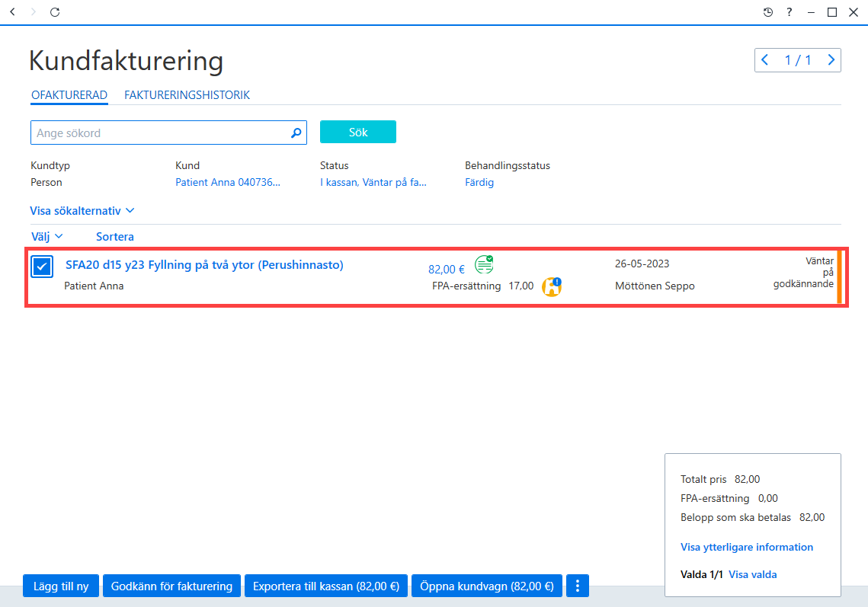This screenshot has height=607, width=868.
Task: Open the history clock icon
Action: pyautogui.click(x=768, y=12)
